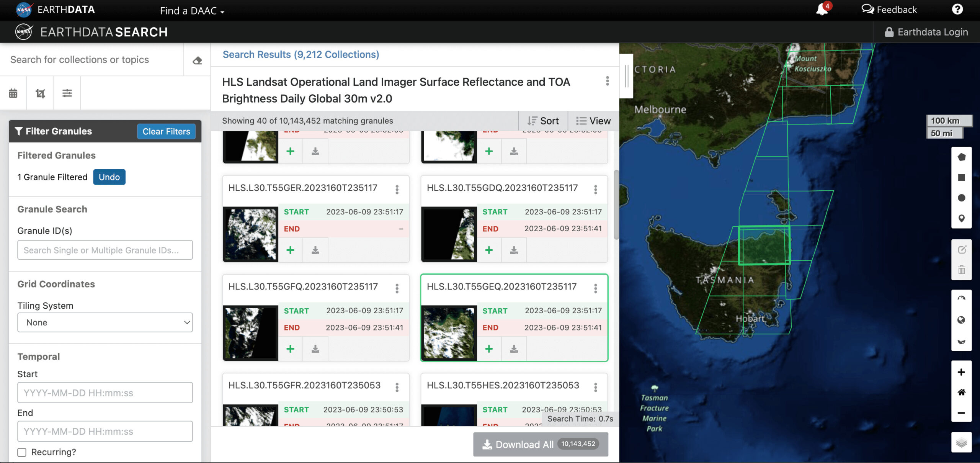Open more actions for HLS.L30.T55GFQ granule
Viewport: 980px width, 463px height.
pos(397,288)
